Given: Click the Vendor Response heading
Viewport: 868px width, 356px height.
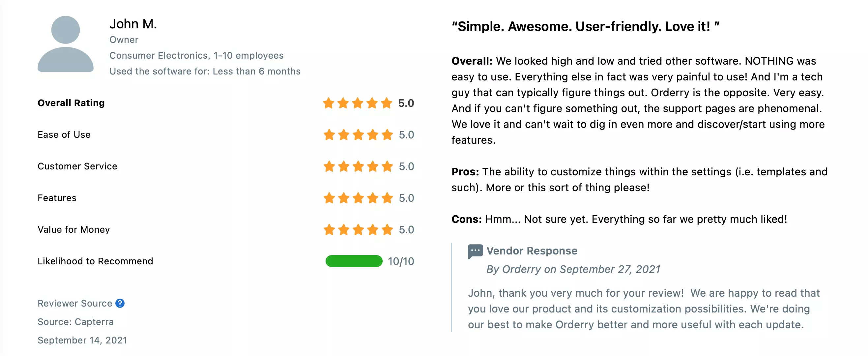Looking at the screenshot, I should [532, 251].
